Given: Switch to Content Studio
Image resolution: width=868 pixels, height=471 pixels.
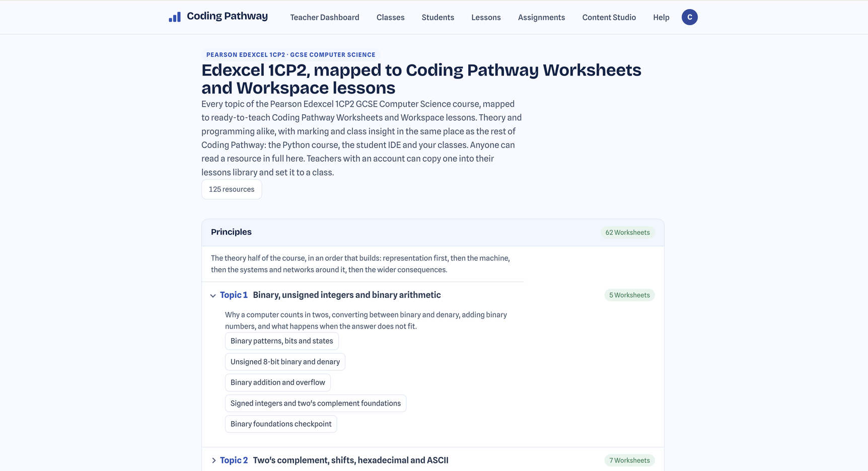Looking at the screenshot, I should click(x=609, y=17).
